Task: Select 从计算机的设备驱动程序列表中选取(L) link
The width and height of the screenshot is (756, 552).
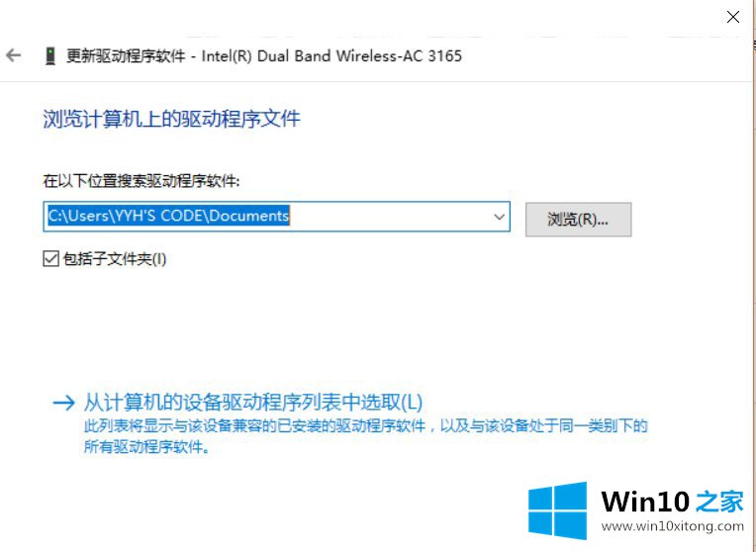Action: tap(253, 402)
